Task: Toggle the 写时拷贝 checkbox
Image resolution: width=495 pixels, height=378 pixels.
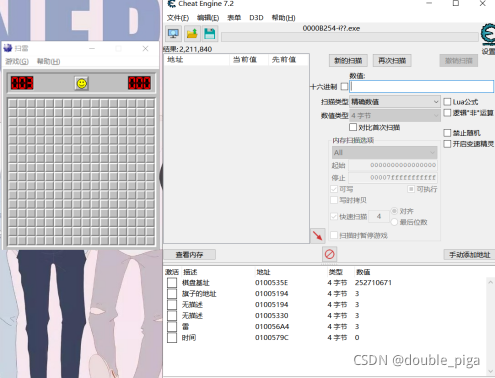Action: (x=334, y=200)
